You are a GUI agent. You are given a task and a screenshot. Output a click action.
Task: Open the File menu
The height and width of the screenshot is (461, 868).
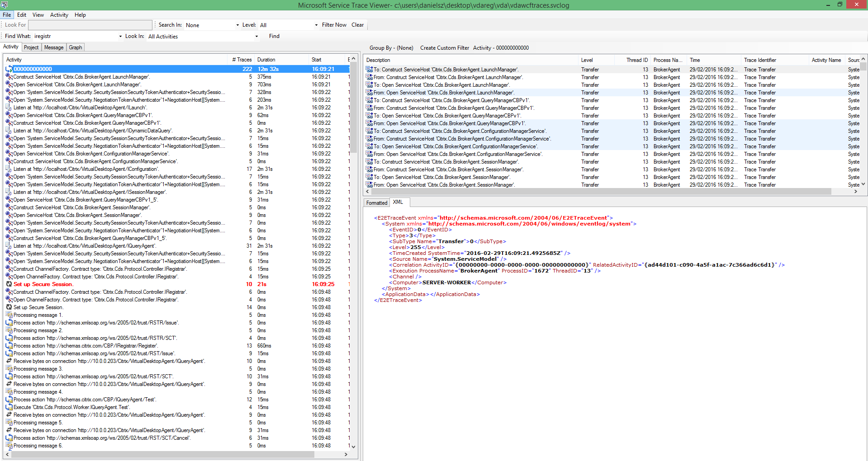coord(7,15)
